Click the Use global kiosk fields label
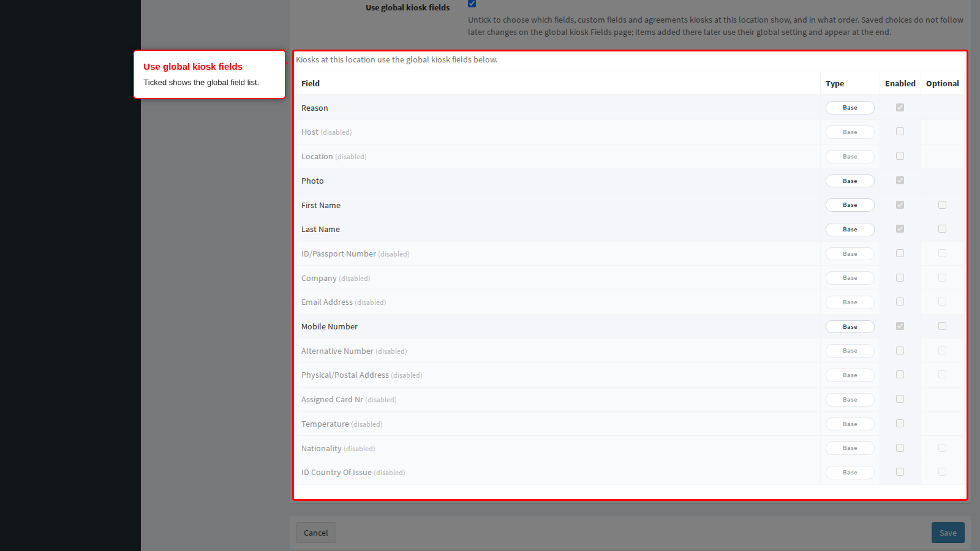This screenshot has width=980, height=551. point(407,7)
